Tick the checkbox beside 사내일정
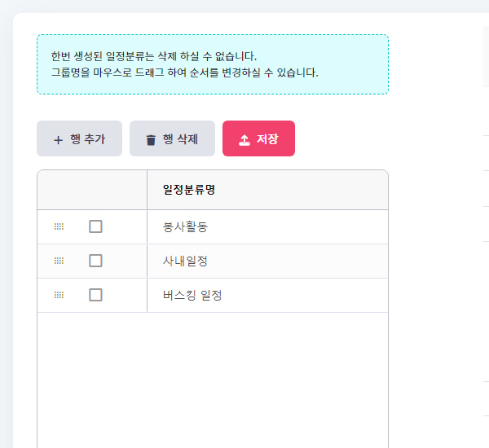 95,261
